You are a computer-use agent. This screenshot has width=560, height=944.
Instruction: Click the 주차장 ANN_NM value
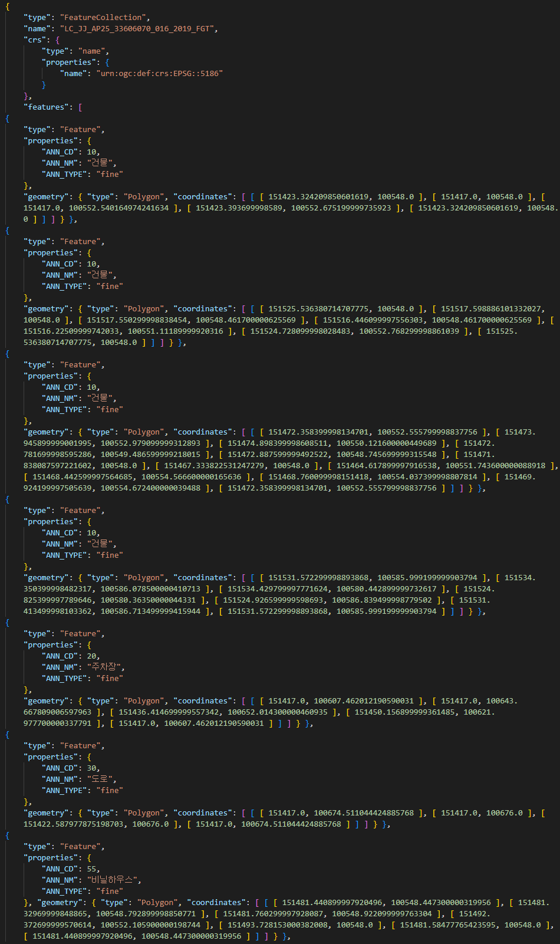tap(105, 667)
